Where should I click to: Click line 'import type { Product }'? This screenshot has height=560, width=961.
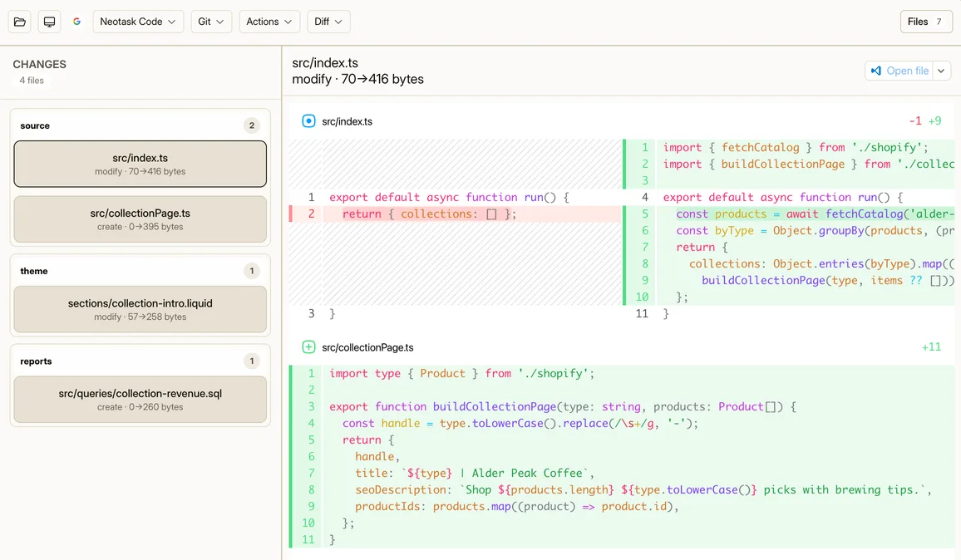click(x=622, y=373)
